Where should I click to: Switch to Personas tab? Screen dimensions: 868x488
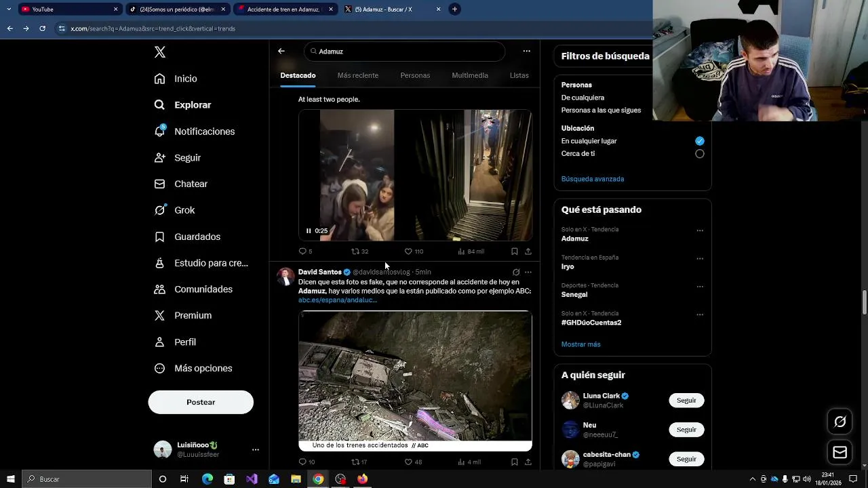[x=415, y=75]
